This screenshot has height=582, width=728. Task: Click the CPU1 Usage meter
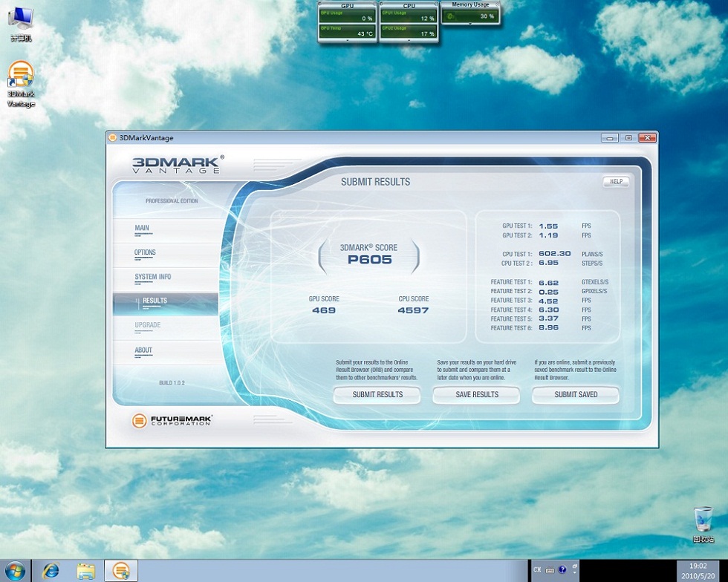[x=409, y=16]
